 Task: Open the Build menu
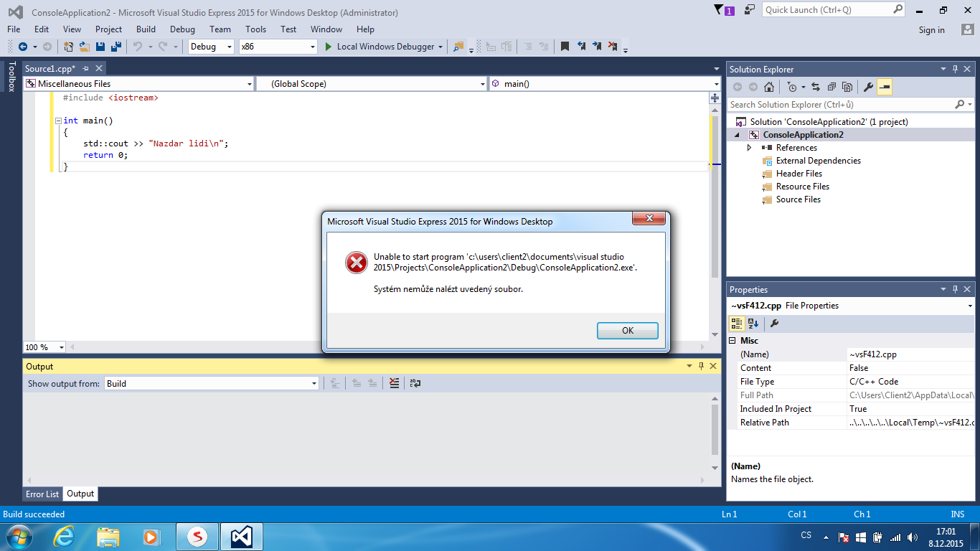(146, 29)
